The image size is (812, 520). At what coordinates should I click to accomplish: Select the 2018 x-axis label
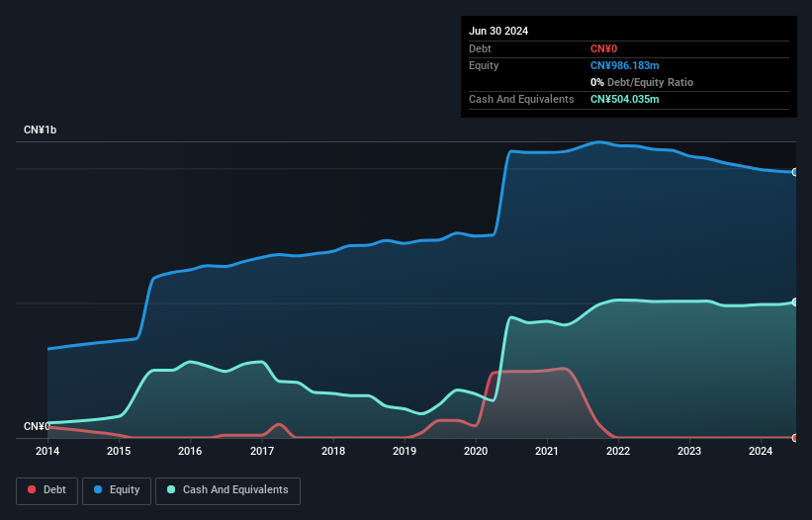(333, 451)
